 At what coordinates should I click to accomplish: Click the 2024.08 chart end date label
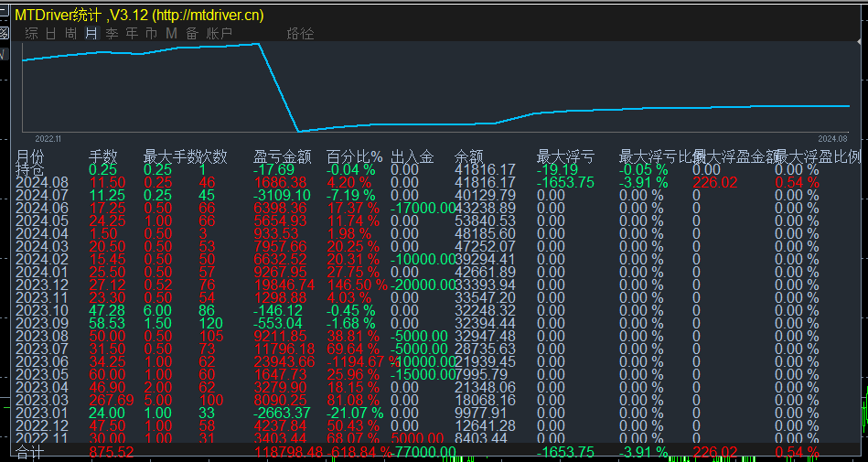pyautogui.click(x=832, y=138)
